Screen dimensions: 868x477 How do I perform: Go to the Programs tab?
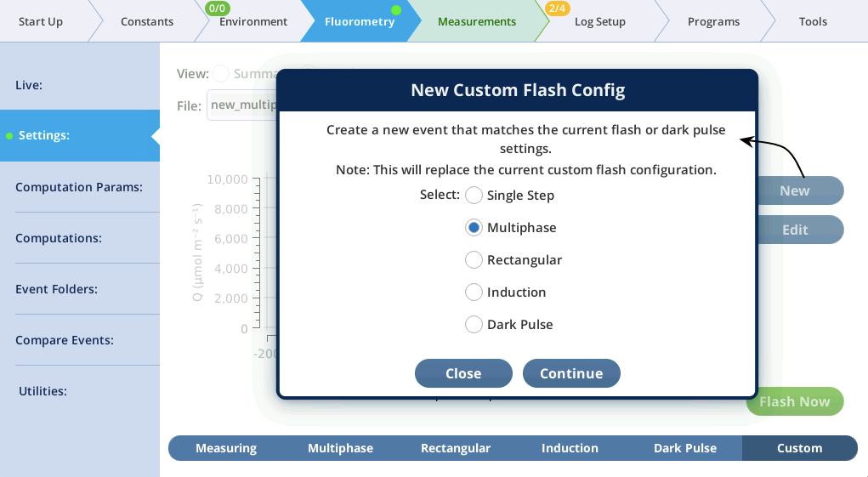713,21
